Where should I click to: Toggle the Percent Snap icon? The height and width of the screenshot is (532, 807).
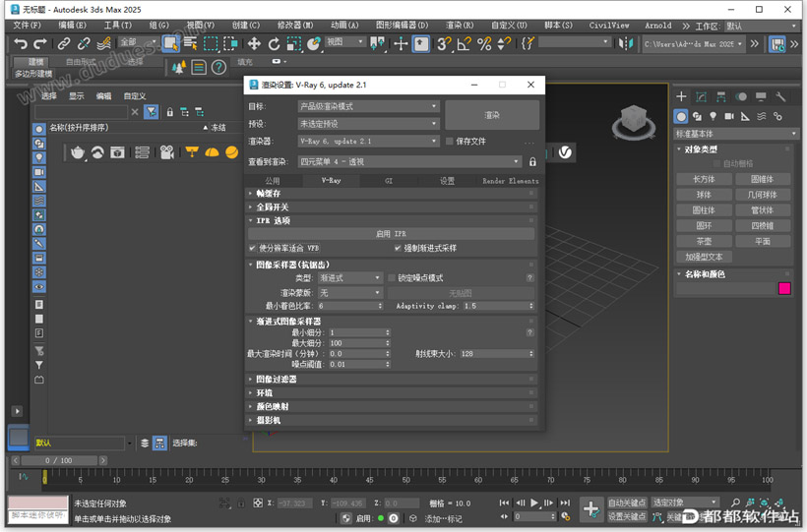pyautogui.click(x=484, y=43)
